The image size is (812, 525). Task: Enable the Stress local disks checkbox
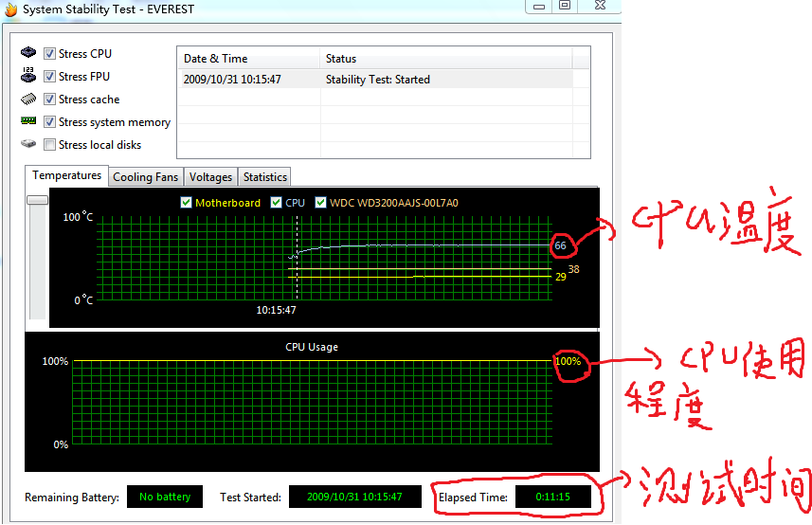click(x=49, y=145)
